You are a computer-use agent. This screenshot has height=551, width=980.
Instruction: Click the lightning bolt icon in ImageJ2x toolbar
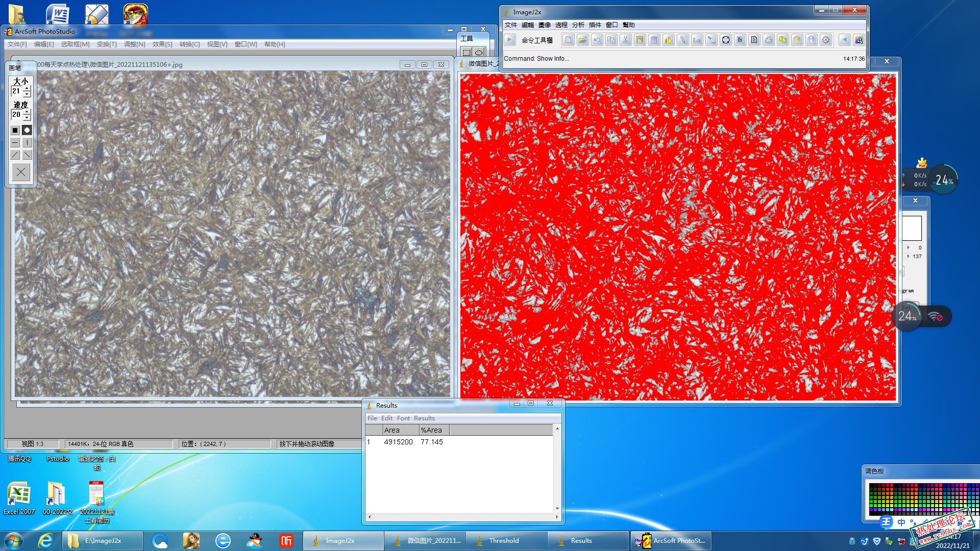point(797,40)
